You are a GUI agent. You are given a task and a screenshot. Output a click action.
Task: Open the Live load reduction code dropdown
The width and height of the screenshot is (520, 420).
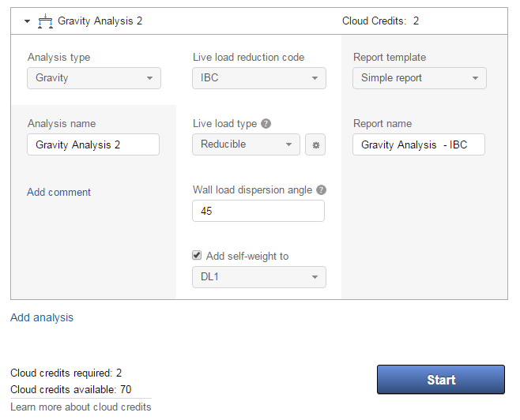click(x=259, y=78)
